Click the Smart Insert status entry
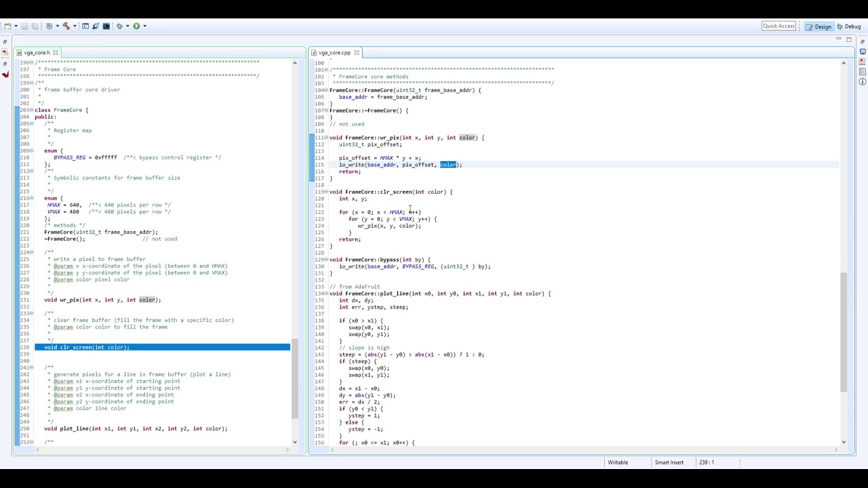The height and width of the screenshot is (488, 868). tap(669, 462)
